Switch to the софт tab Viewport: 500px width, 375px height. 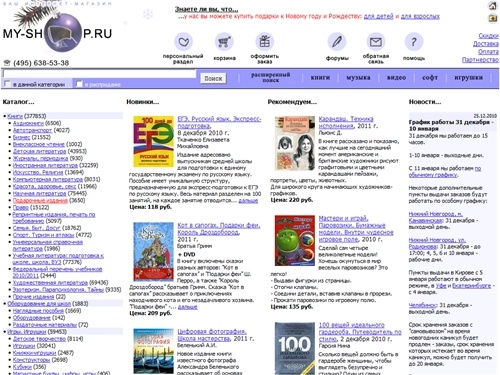(x=430, y=78)
